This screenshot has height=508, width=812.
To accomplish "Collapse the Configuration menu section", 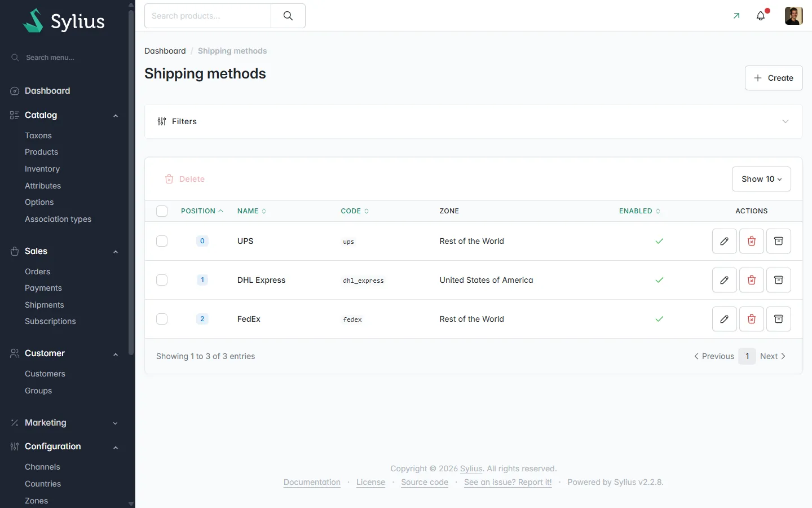I will coord(116,447).
